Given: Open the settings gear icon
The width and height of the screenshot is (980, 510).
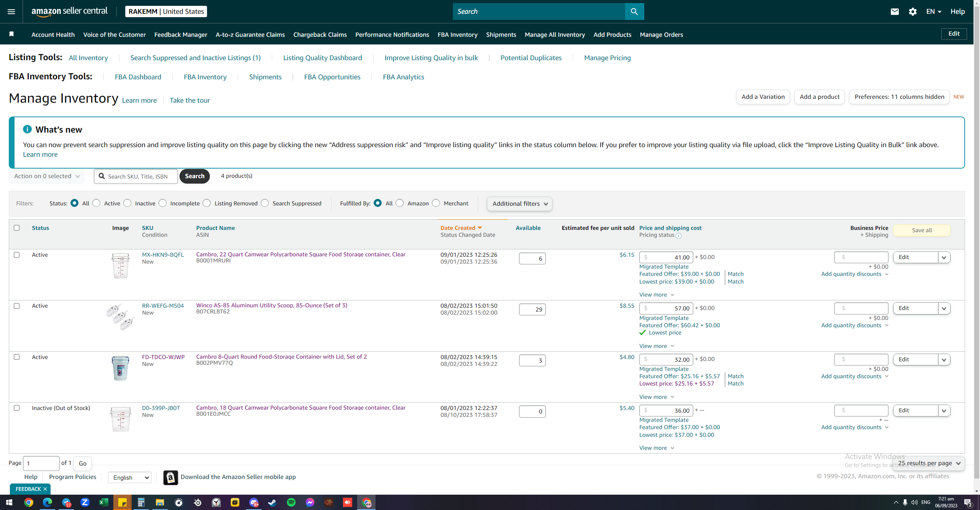Looking at the screenshot, I should (x=913, y=11).
